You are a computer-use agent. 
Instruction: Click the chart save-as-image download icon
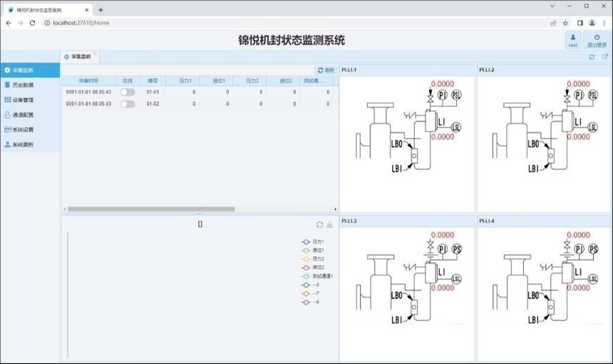coord(330,224)
